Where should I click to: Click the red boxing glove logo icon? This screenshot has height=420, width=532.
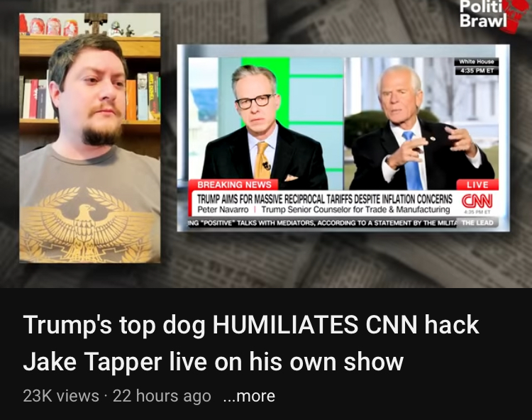[516, 16]
